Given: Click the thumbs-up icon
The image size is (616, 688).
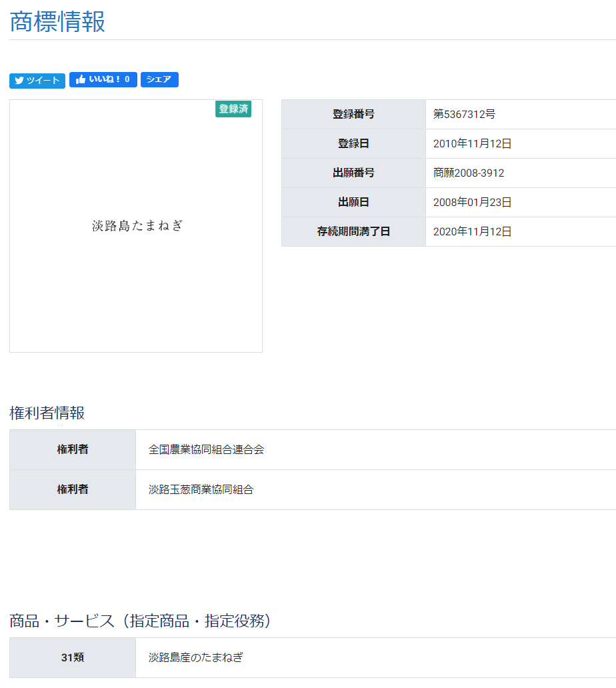Looking at the screenshot, I should 80,79.
